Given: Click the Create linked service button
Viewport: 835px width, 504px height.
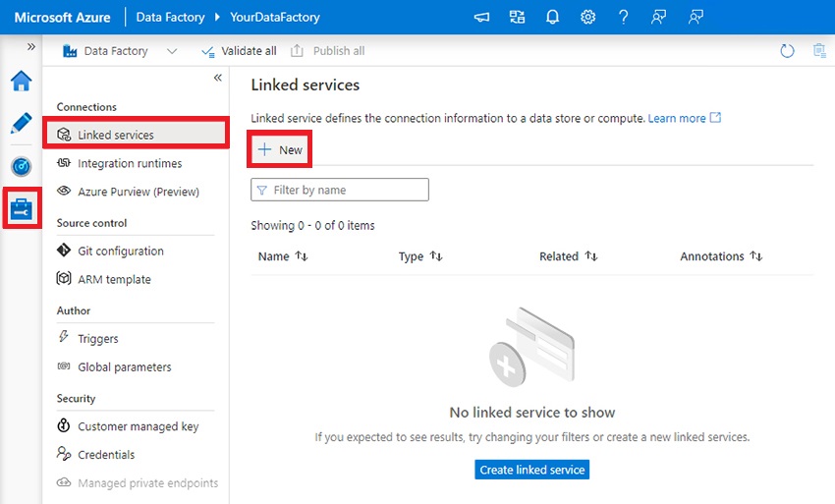Looking at the screenshot, I should tap(531, 470).
